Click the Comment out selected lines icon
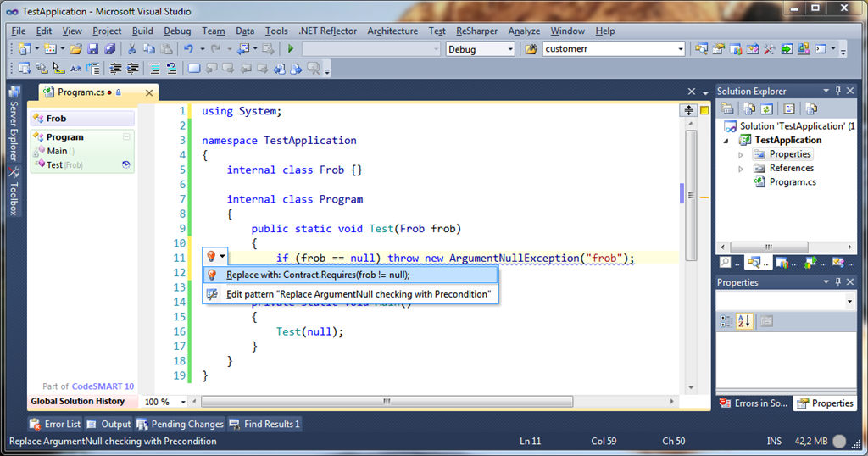Viewport: 868px width, 456px height. tap(154, 69)
